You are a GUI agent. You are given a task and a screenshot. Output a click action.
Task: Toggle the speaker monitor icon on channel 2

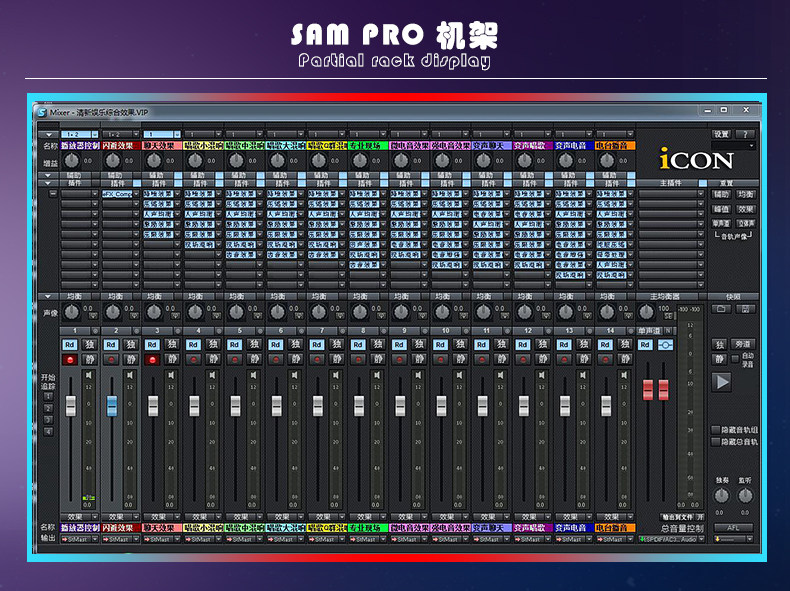pos(130,375)
